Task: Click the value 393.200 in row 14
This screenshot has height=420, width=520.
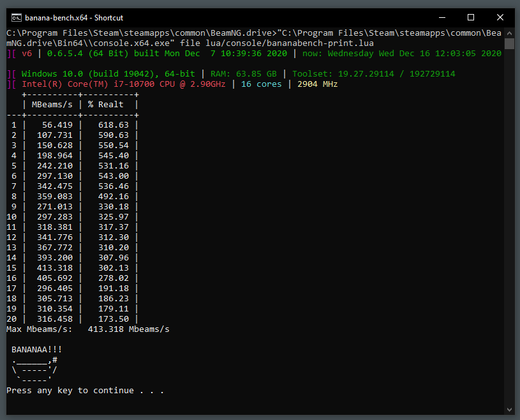Action: [x=55, y=258]
